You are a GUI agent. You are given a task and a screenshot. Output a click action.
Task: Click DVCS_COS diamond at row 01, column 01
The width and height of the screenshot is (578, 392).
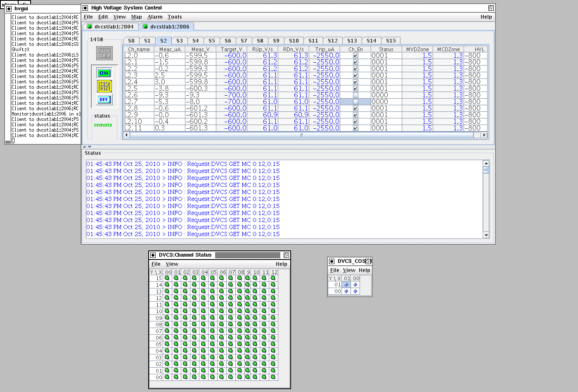pos(346,285)
